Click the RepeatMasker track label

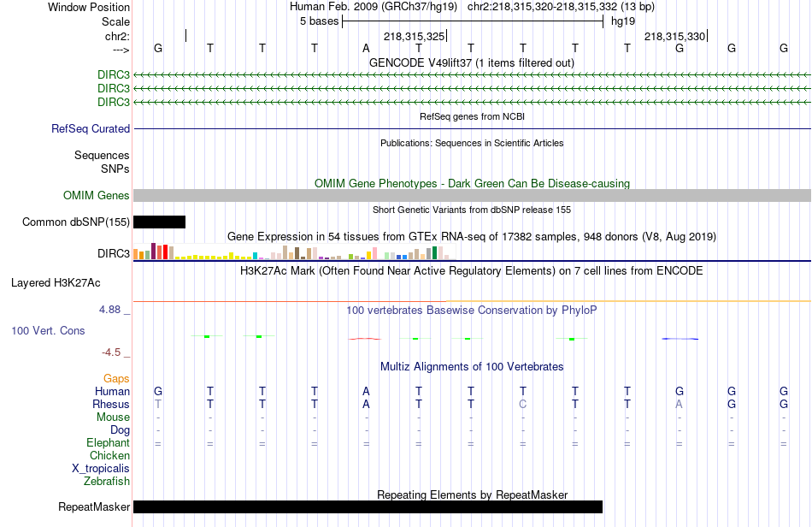[x=94, y=506]
